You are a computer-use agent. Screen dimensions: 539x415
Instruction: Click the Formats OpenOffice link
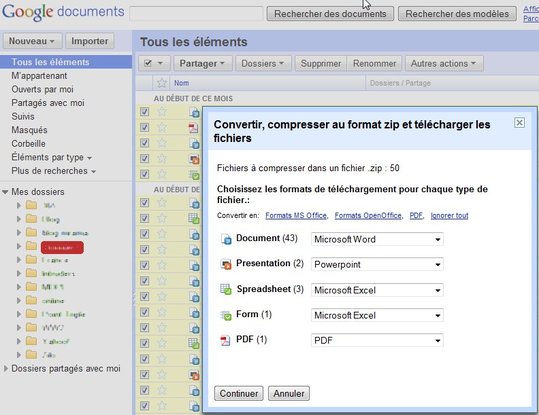pos(368,216)
